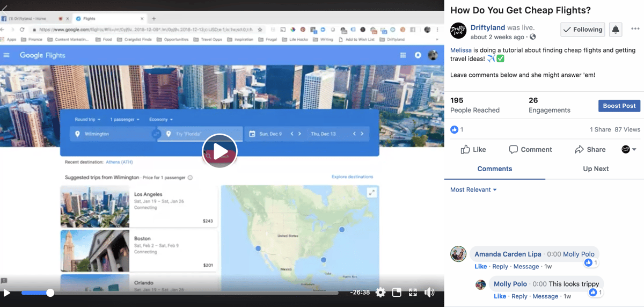Screen dimensions: 644x307
Task: Click the Boost Post button
Action: [619, 106]
